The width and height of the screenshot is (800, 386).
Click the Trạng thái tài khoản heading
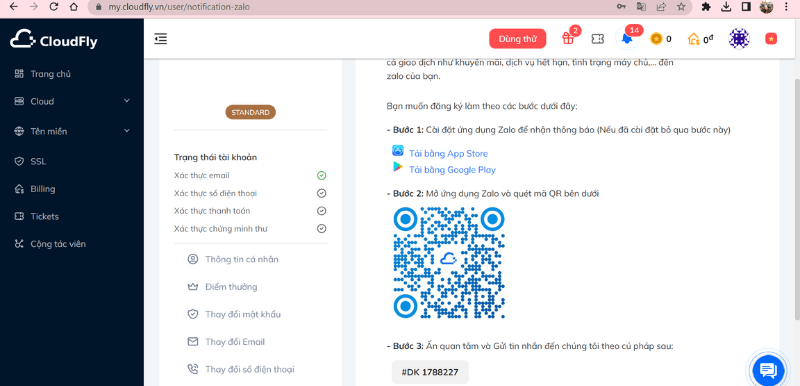pyautogui.click(x=215, y=157)
